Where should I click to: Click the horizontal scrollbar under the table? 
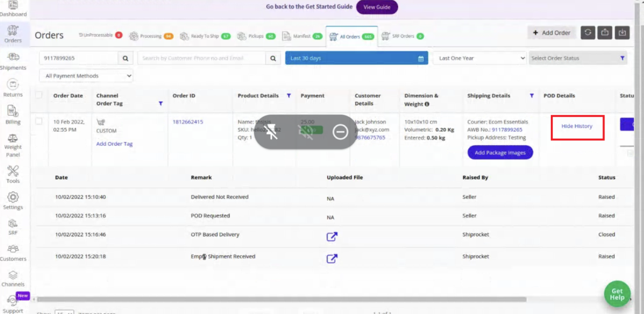coord(281,300)
